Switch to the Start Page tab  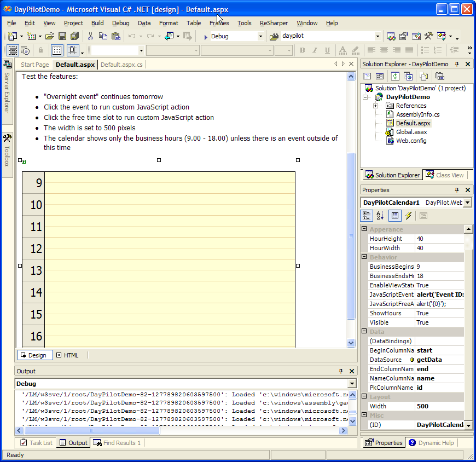[35, 65]
